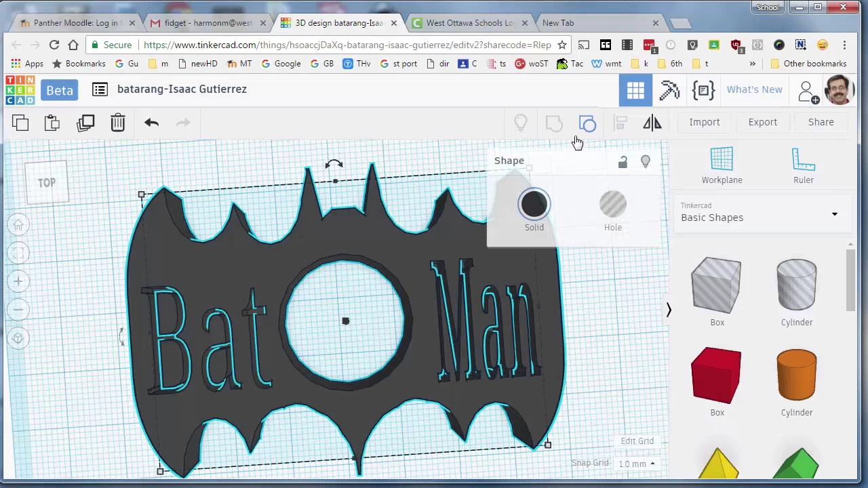The width and height of the screenshot is (868, 488).
Task: Zoom in with the plus button
Action: [18, 281]
